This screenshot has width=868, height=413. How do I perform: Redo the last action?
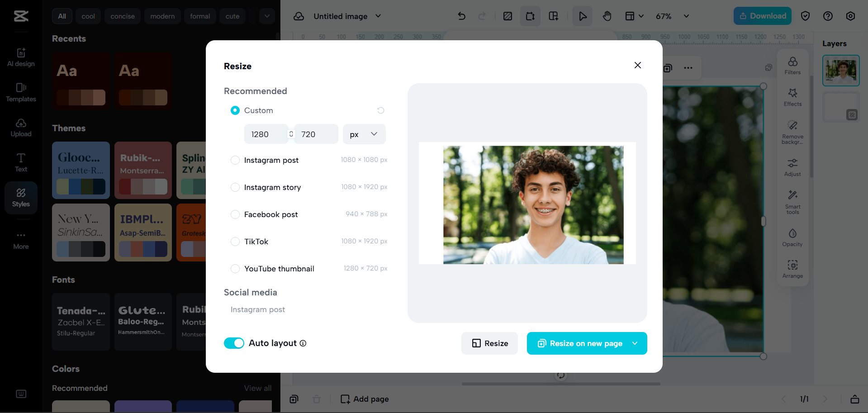tap(482, 16)
